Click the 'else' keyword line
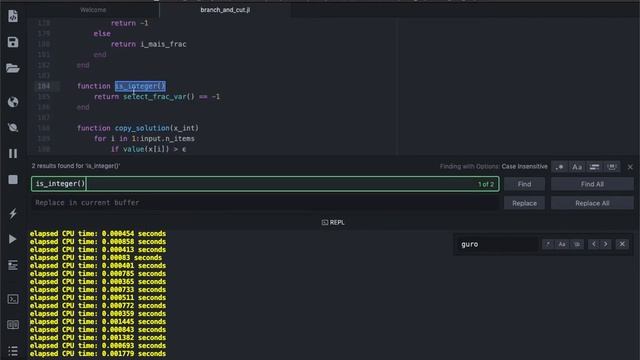 click(x=102, y=33)
